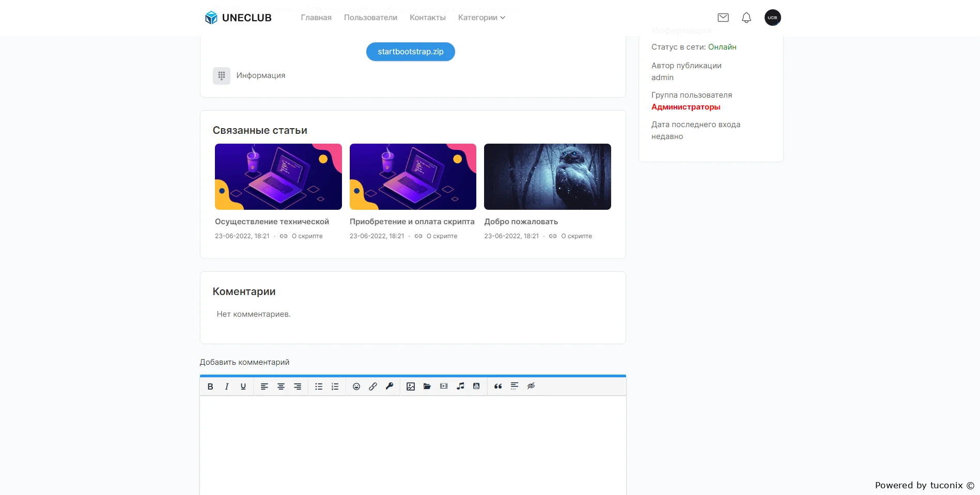This screenshot has width=980, height=495.
Task: Click the Автор публикации label
Action: click(x=687, y=66)
